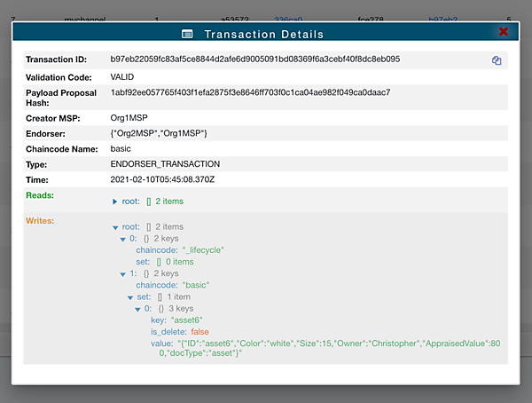Click the b97eb2 transaction link in table
The height and width of the screenshot is (403, 532).
(x=442, y=17)
